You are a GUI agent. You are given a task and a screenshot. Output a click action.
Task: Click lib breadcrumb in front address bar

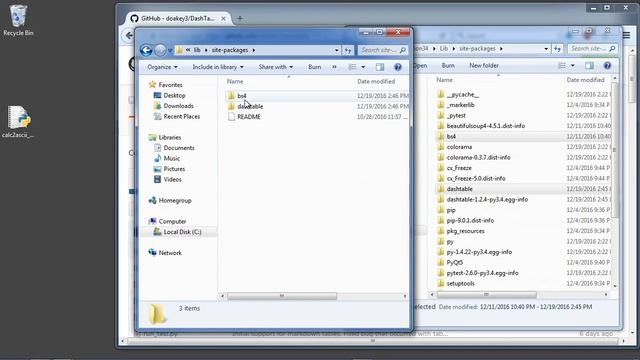[x=197, y=50]
